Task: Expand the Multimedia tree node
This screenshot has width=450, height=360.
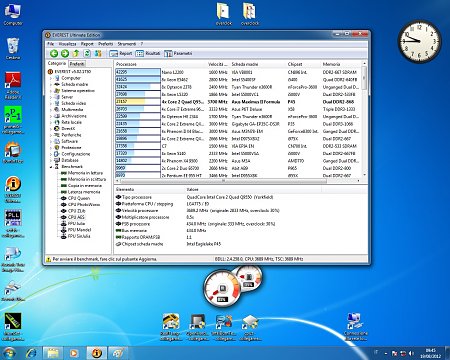Action: pos(51,110)
